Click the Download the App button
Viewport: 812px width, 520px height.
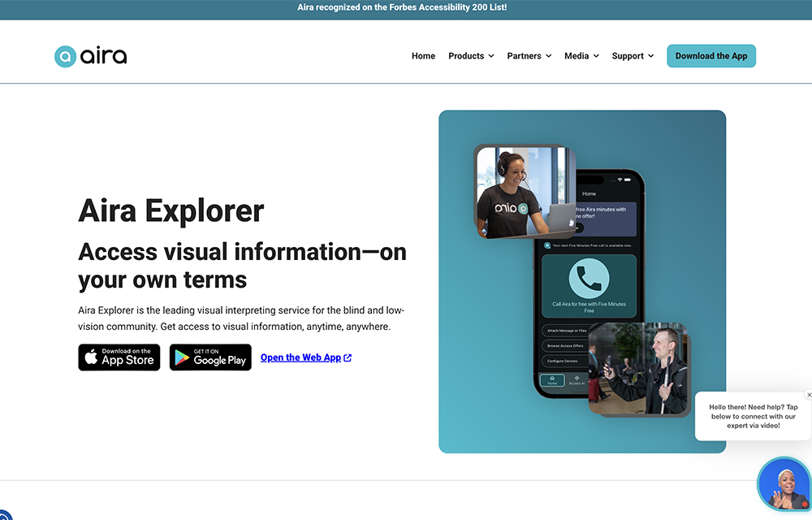(711, 56)
